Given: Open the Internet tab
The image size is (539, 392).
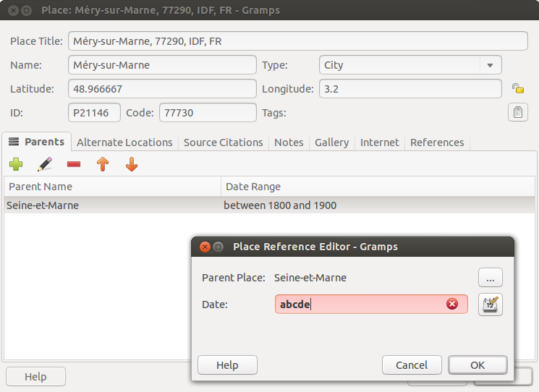Looking at the screenshot, I should point(380,142).
